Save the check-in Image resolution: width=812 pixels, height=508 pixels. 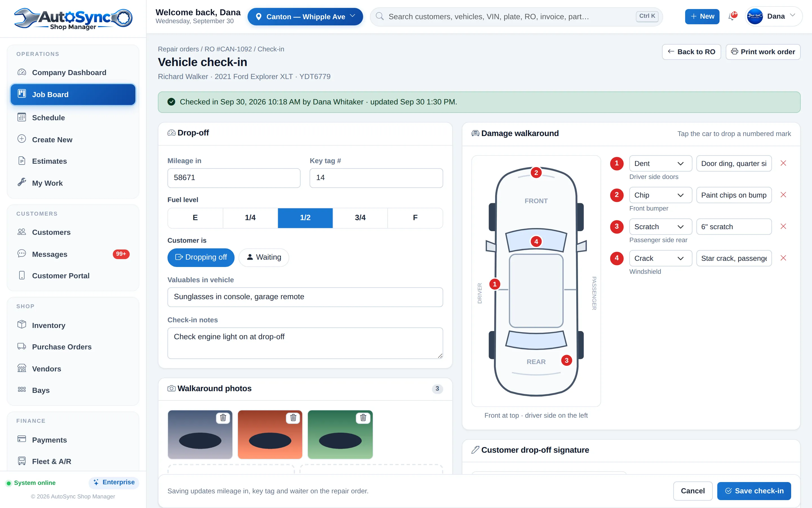click(754, 491)
